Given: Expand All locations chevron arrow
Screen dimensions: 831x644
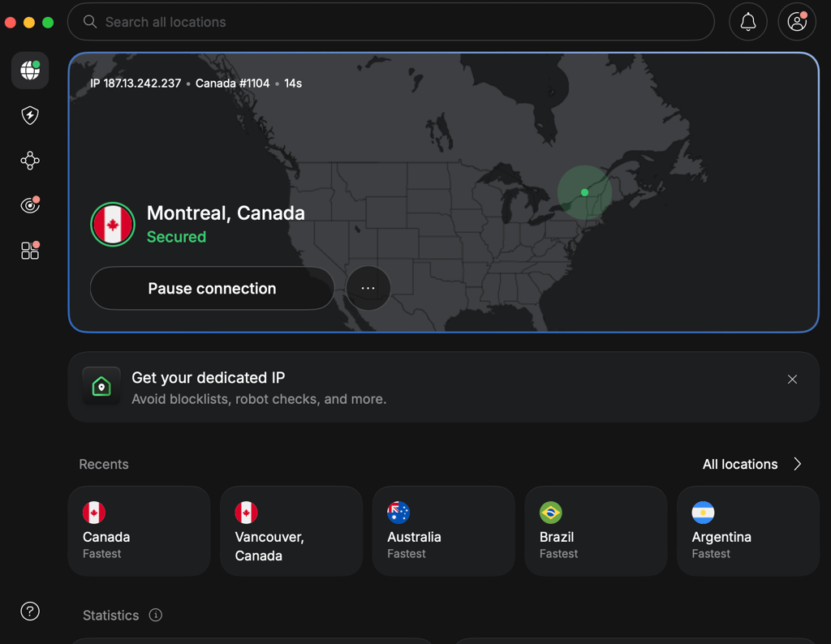Looking at the screenshot, I should point(798,464).
